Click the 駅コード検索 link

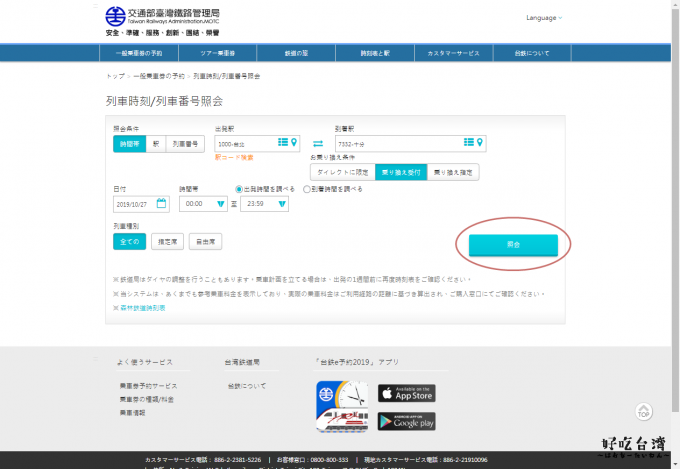[234, 157]
